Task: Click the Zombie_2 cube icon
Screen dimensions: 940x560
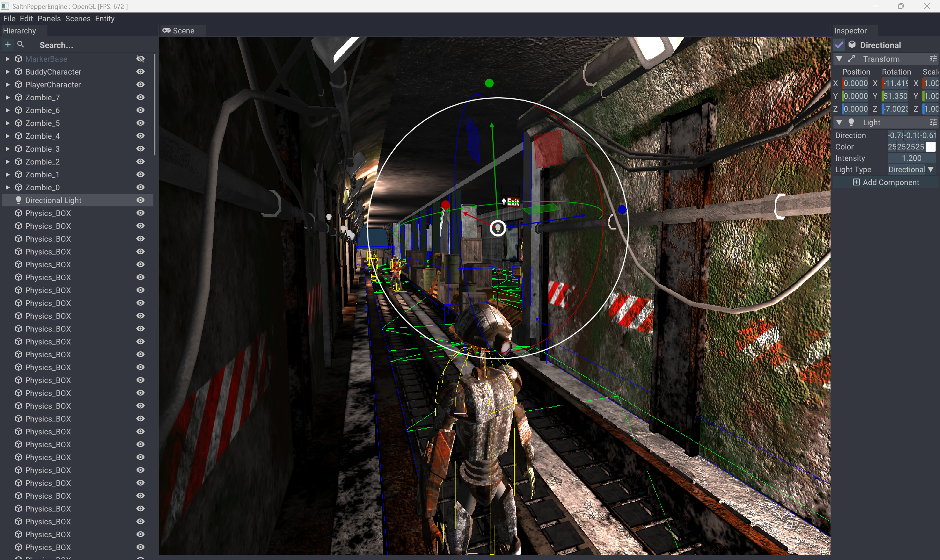Action: coord(18,162)
